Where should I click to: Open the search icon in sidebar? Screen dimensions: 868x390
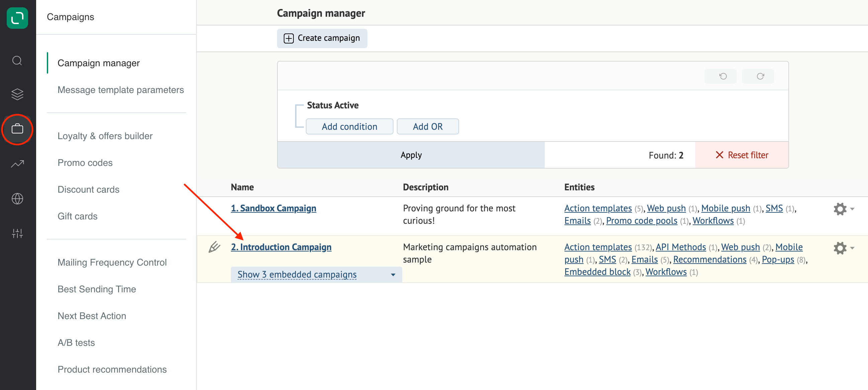(x=17, y=61)
